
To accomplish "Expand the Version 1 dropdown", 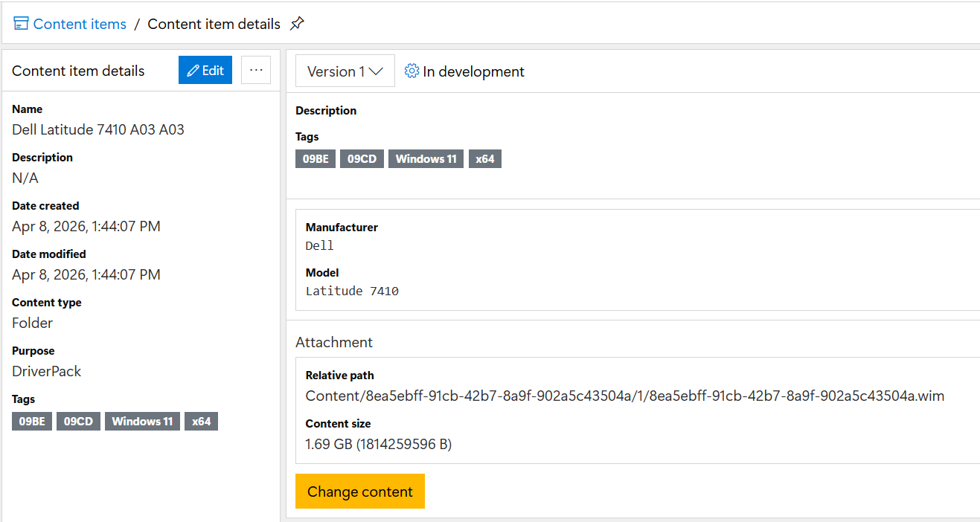I will [x=345, y=71].
